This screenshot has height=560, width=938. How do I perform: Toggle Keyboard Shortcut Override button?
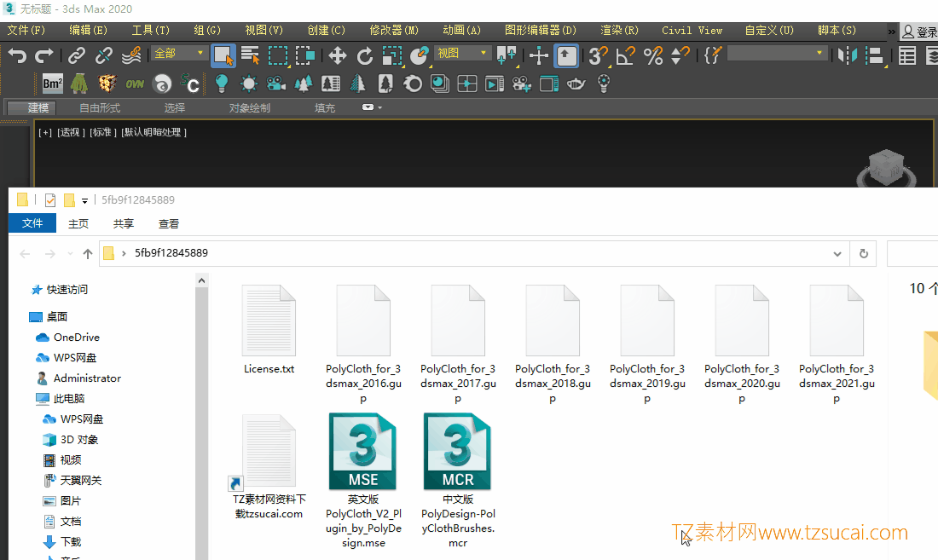pos(566,55)
